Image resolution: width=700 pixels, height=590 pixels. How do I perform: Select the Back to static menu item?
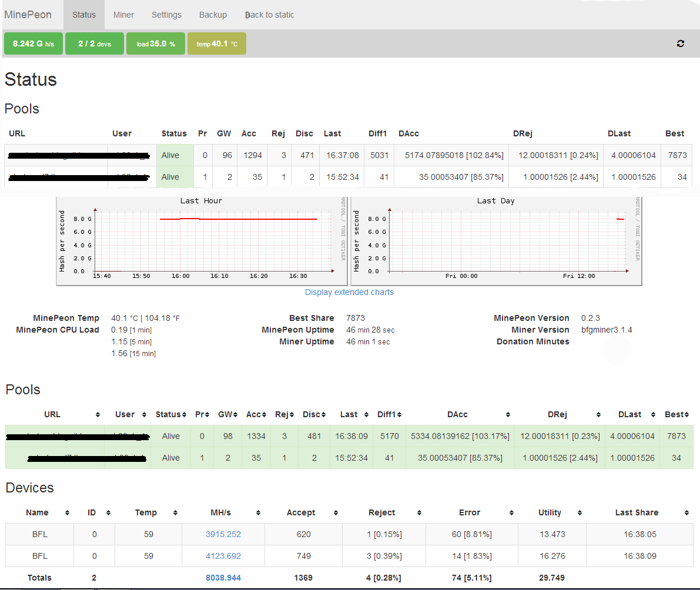coord(269,15)
